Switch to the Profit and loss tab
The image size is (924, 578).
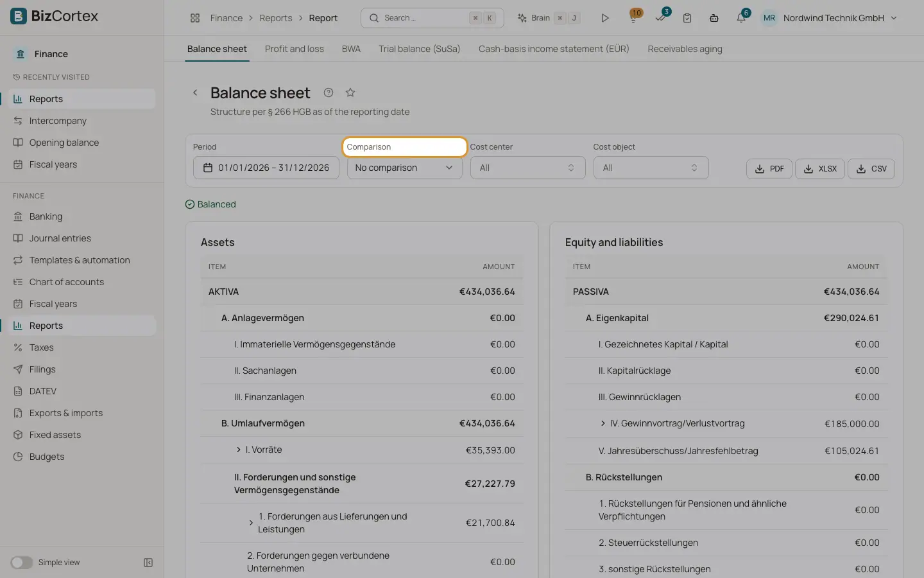click(x=295, y=49)
